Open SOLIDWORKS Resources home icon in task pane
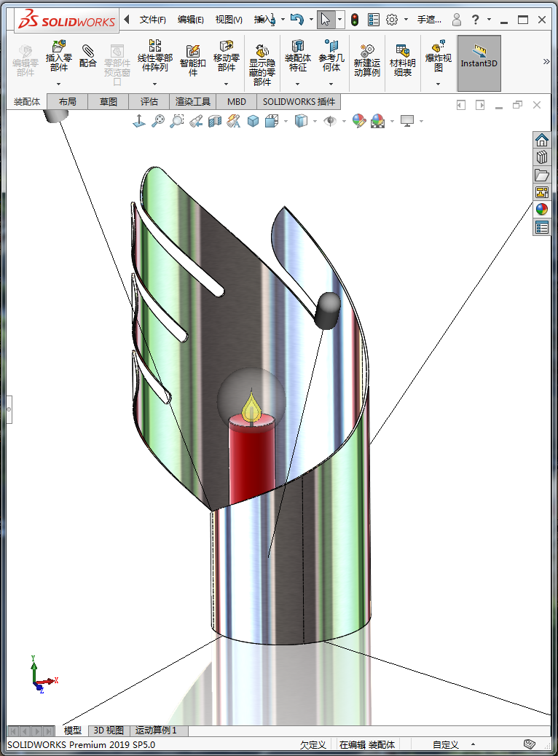Image resolution: width=558 pixels, height=756 pixels. pos(541,140)
